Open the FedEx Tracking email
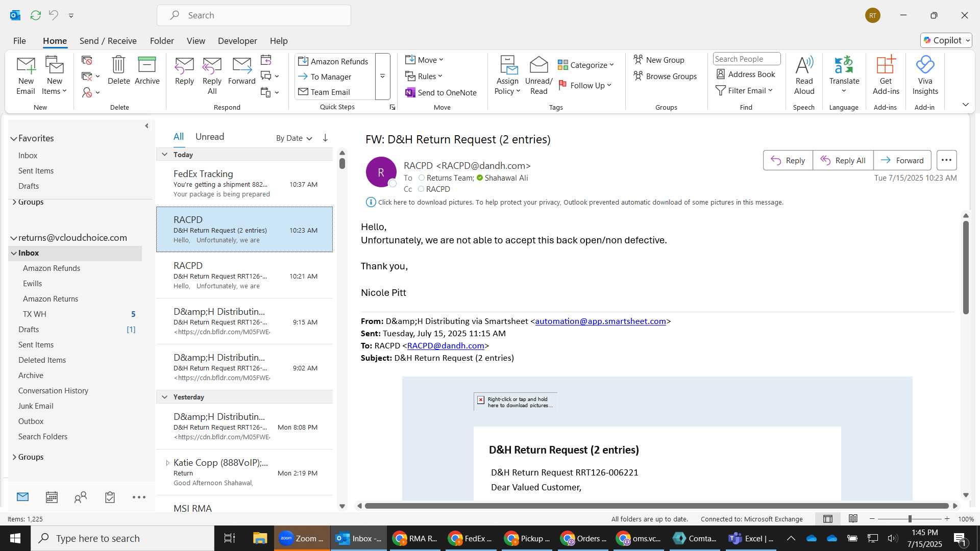 point(244,184)
